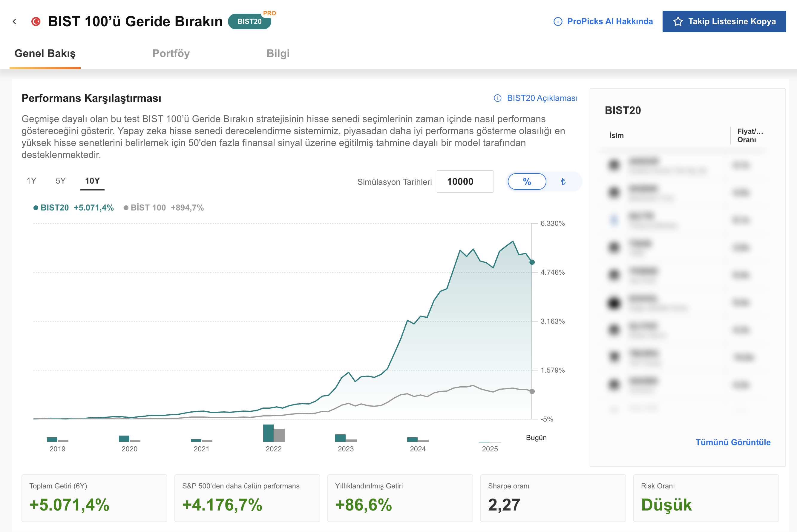Image resolution: width=797 pixels, height=532 pixels.
Task: Click the 2023 yearly return bars
Action: [346, 438]
